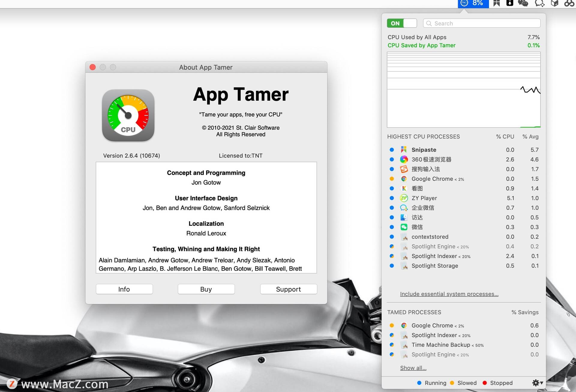Click the orange status dot beside Google Chrome in highest CPU list
576x392 pixels.
[391, 179]
